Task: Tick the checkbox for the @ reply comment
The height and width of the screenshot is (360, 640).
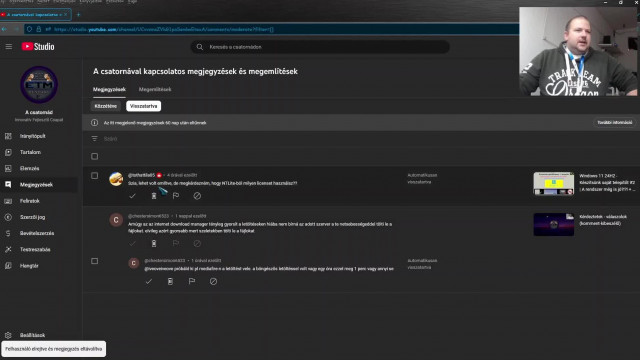Action: (x=94, y=261)
